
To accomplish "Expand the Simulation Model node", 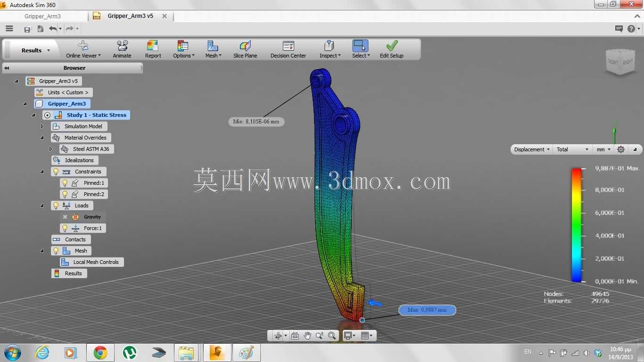I will pos(42,126).
